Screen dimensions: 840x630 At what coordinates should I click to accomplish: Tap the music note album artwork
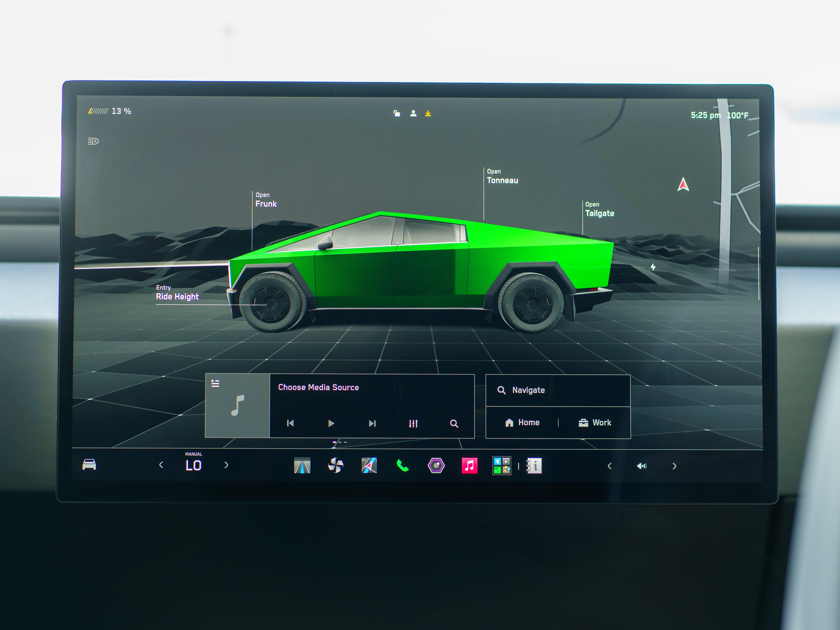coord(238,406)
